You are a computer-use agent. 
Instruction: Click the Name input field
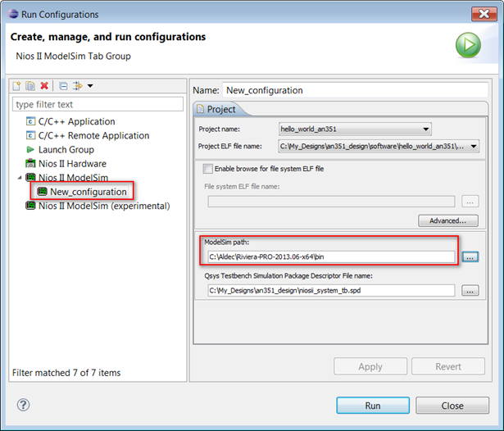tap(357, 90)
